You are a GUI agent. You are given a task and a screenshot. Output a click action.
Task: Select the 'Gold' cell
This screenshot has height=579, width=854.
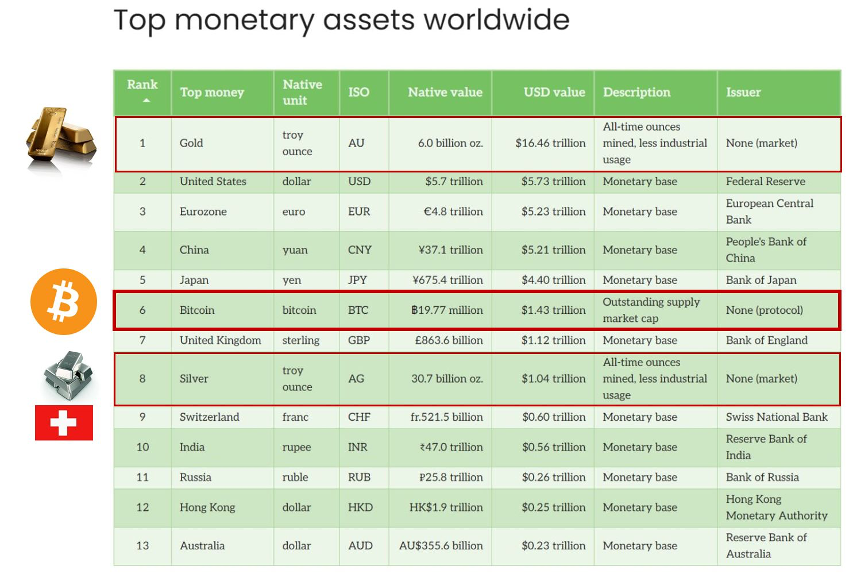pyautogui.click(x=222, y=143)
